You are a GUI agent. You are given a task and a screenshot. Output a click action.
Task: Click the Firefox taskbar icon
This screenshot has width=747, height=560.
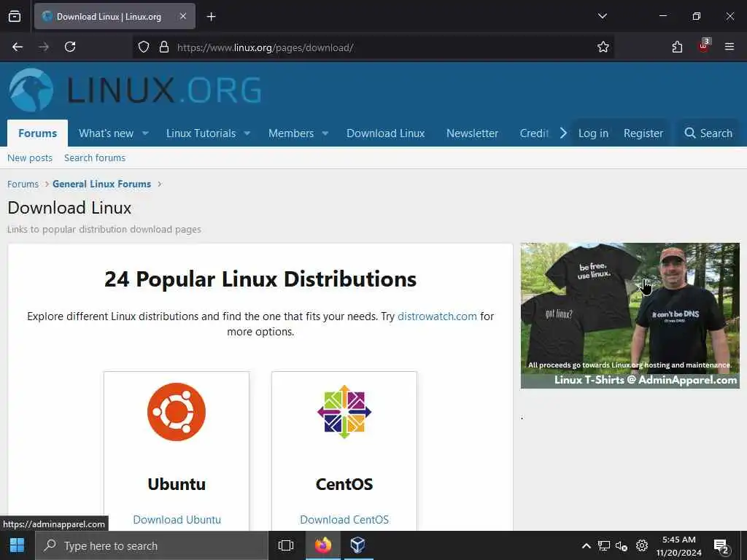point(323,545)
